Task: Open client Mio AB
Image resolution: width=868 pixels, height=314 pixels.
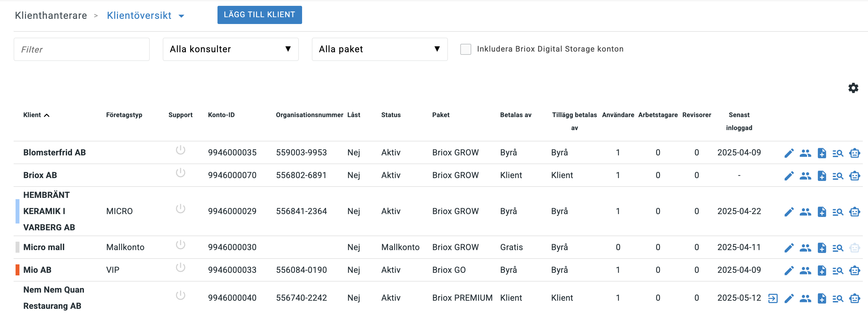Action: click(x=37, y=270)
